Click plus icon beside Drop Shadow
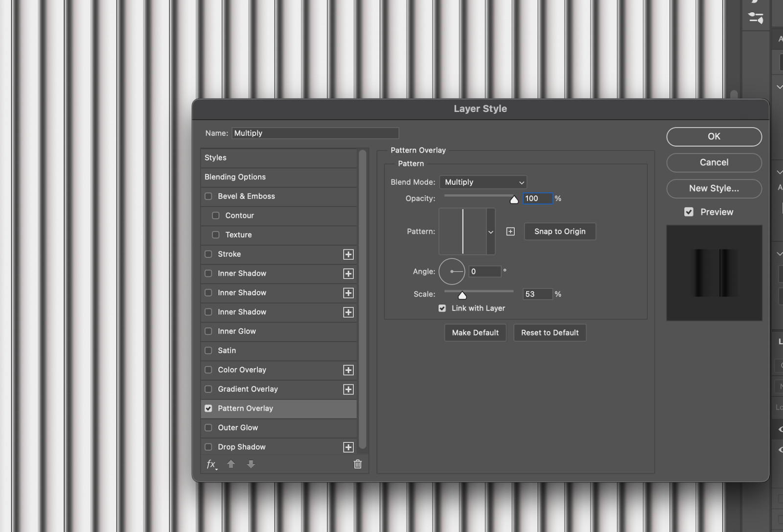Image resolution: width=783 pixels, height=532 pixels. point(348,447)
